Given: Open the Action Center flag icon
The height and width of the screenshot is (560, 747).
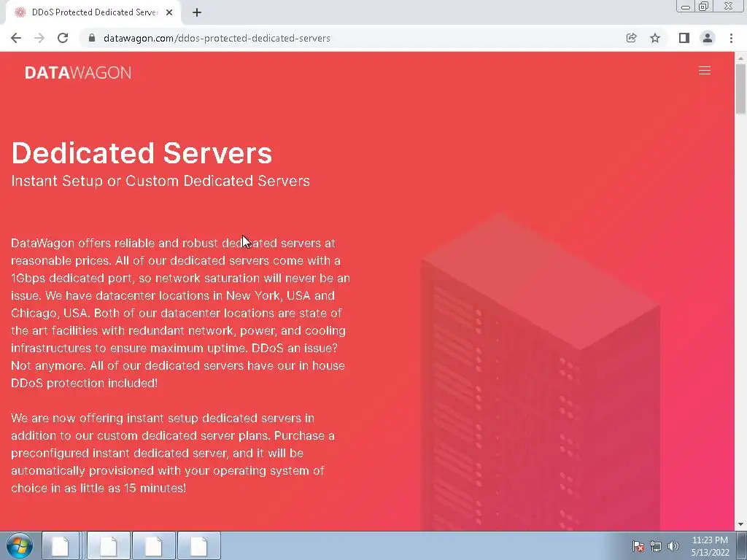Looking at the screenshot, I should pos(638,546).
